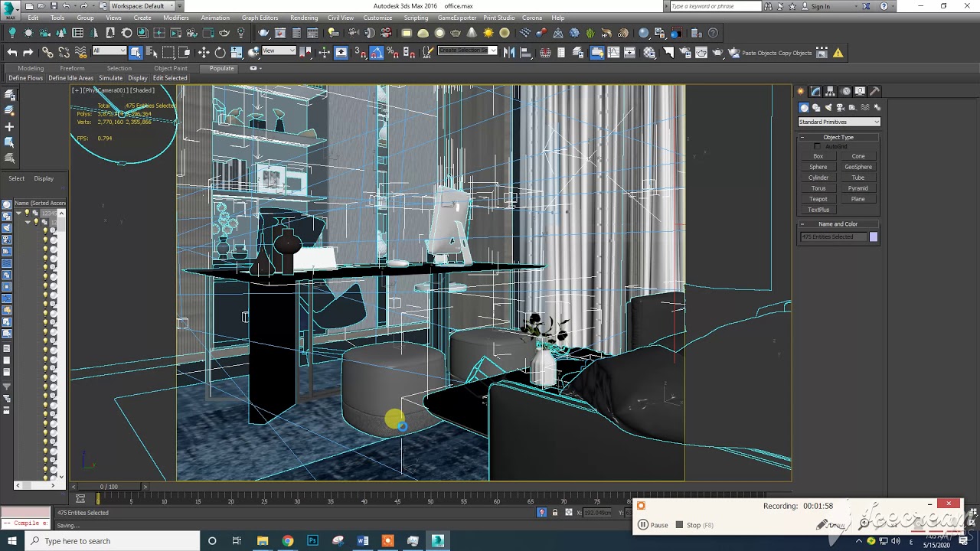This screenshot has width=980, height=551.
Task: Toggle the Angle Snap button
Action: pos(377,53)
